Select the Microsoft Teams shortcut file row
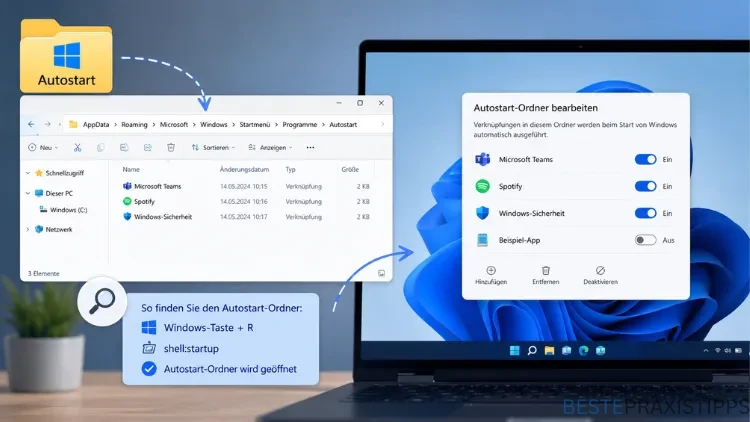 (x=246, y=186)
